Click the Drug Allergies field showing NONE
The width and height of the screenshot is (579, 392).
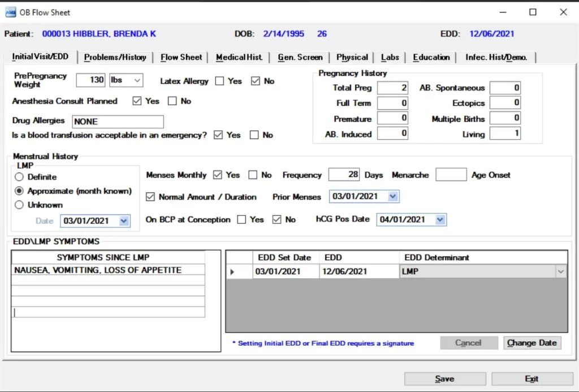click(118, 122)
